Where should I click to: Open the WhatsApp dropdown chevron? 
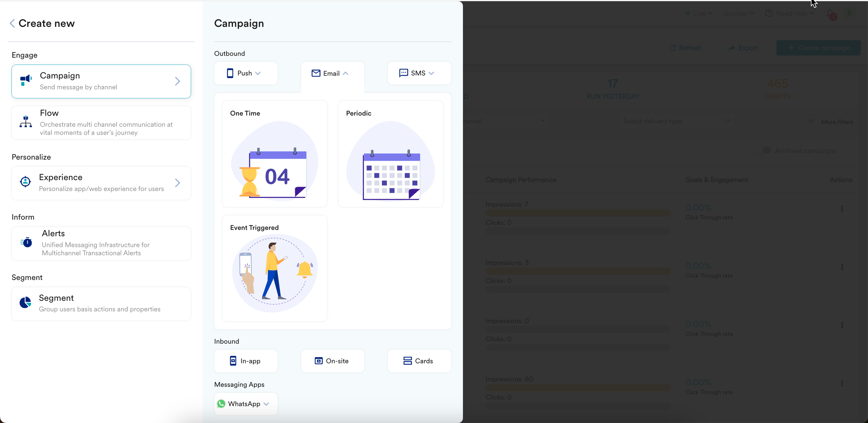point(266,404)
